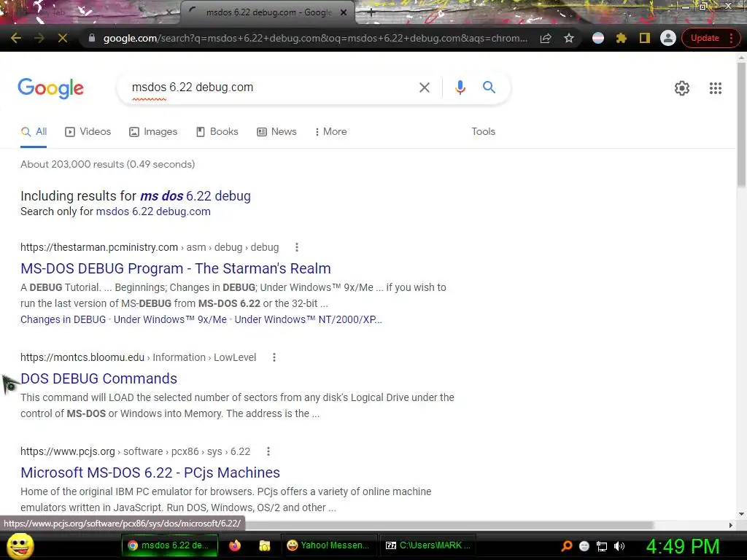Open the DOS DEBUG Commands result

98,378
